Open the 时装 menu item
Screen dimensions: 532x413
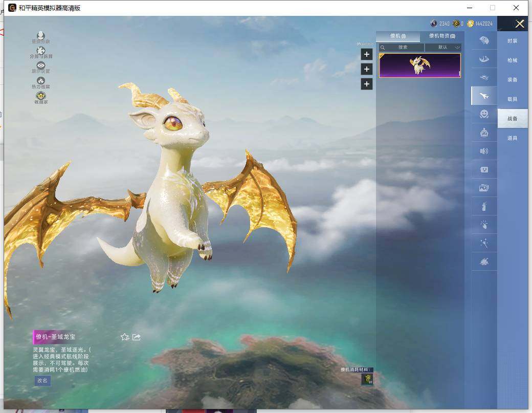pos(512,41)
